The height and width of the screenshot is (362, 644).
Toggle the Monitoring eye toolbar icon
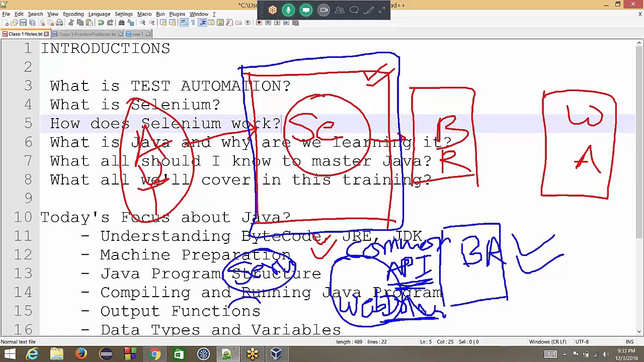coord(248,23)
